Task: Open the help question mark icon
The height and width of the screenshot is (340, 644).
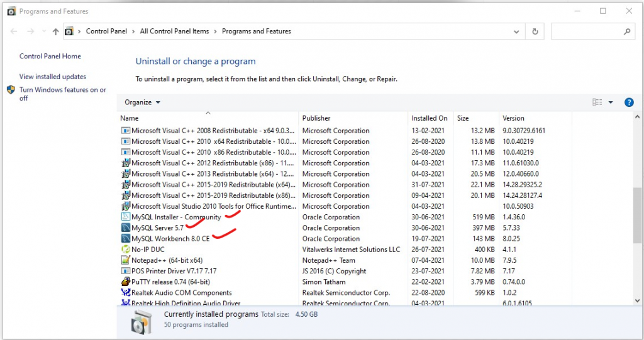Action: 629,102
